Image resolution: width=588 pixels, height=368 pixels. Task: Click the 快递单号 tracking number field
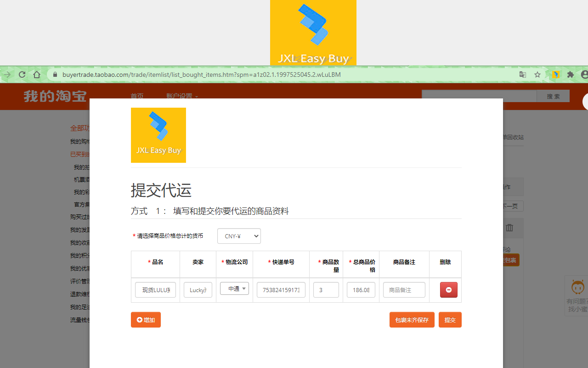[281, 290]
